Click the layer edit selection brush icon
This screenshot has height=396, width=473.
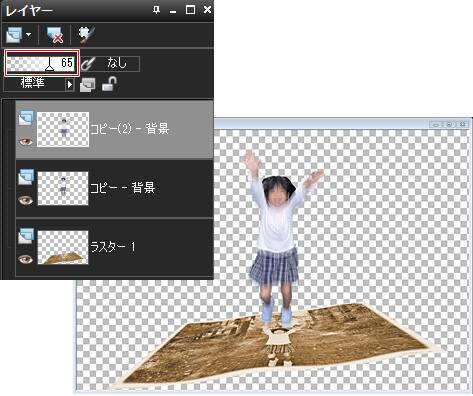(x=86, y=35)
